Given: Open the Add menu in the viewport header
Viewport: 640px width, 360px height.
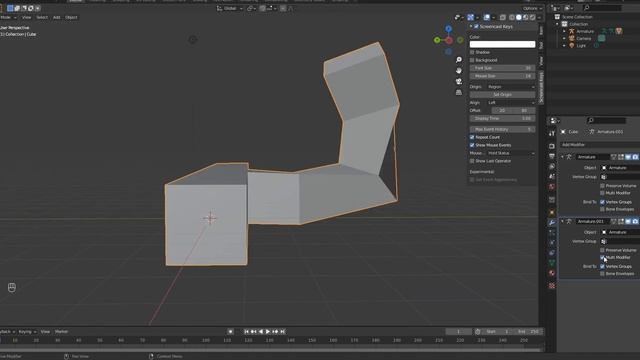Looking at the screenshot, I should (56, 18).
